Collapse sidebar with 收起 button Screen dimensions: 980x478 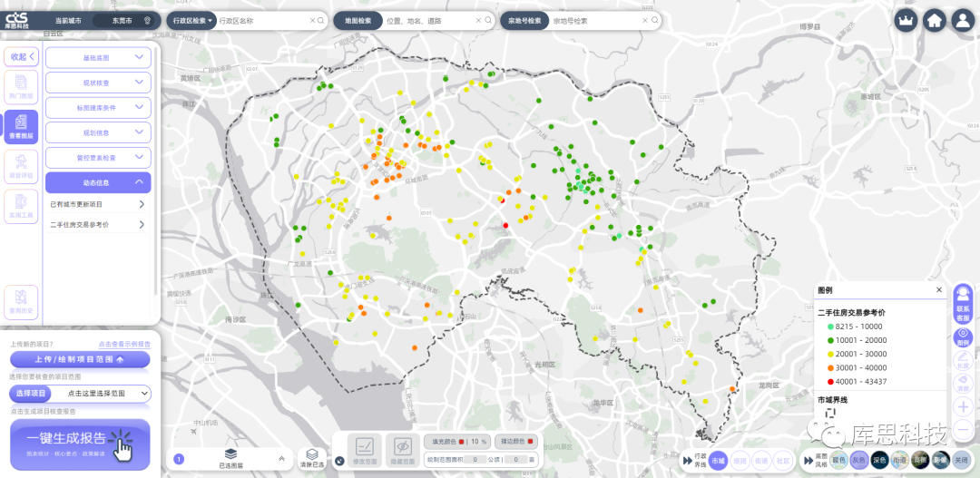(22, 57)
